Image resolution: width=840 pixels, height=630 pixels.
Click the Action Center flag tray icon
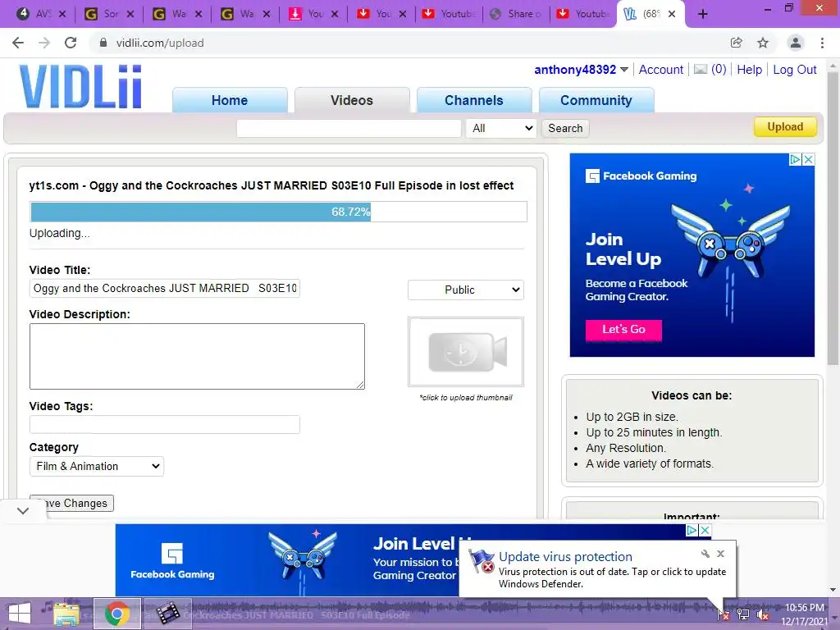(724, 614)
